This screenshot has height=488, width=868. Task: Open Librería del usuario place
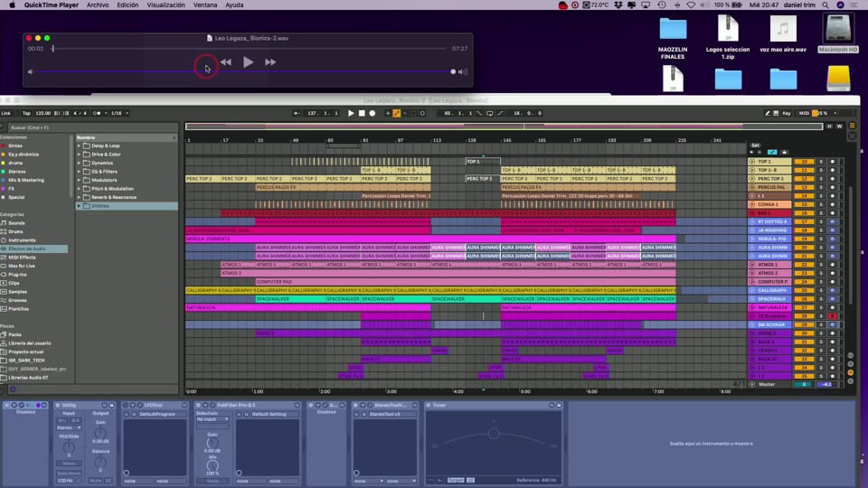29,343
